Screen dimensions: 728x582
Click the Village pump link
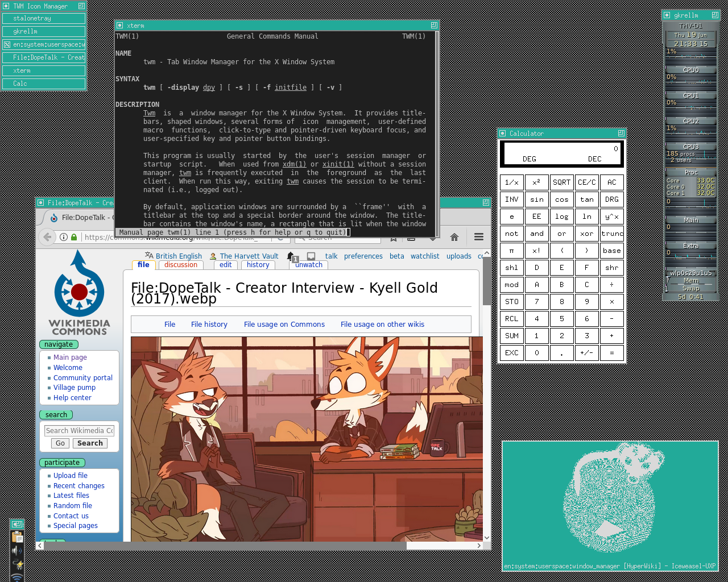click(x=75, y=388)
